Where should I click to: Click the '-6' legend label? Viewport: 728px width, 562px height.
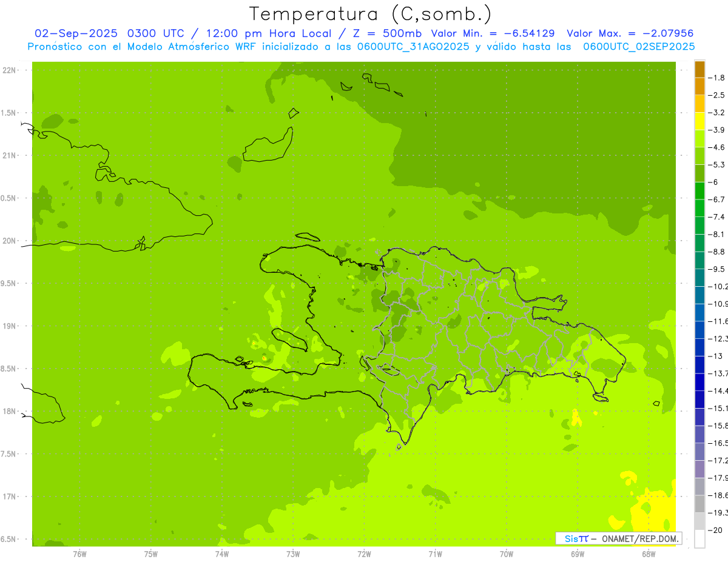tap(713, 182)
